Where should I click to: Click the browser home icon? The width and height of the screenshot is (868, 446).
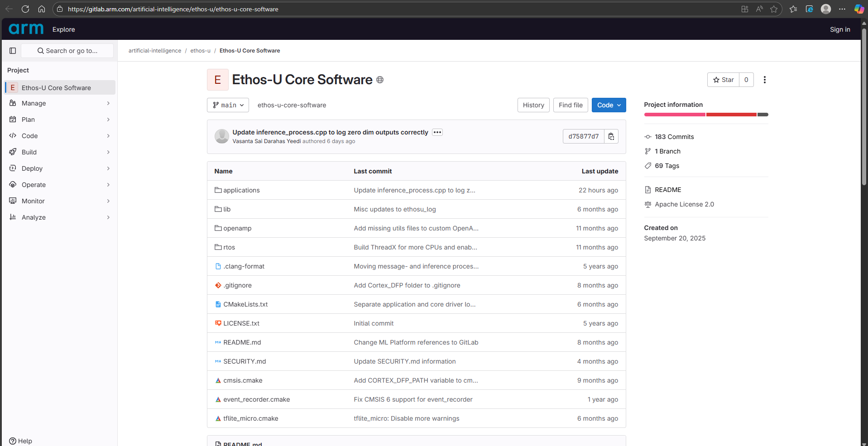point(42,9)
